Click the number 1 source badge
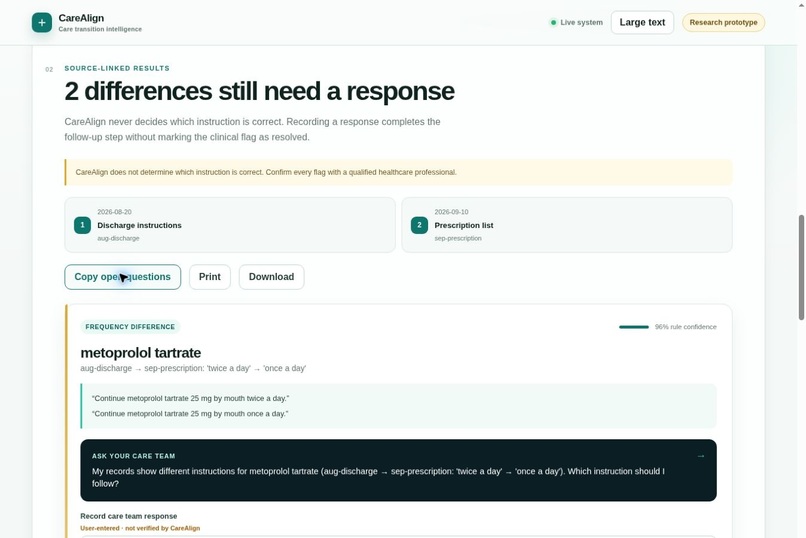This screenshot has height=538, width=806. (82, 225)
